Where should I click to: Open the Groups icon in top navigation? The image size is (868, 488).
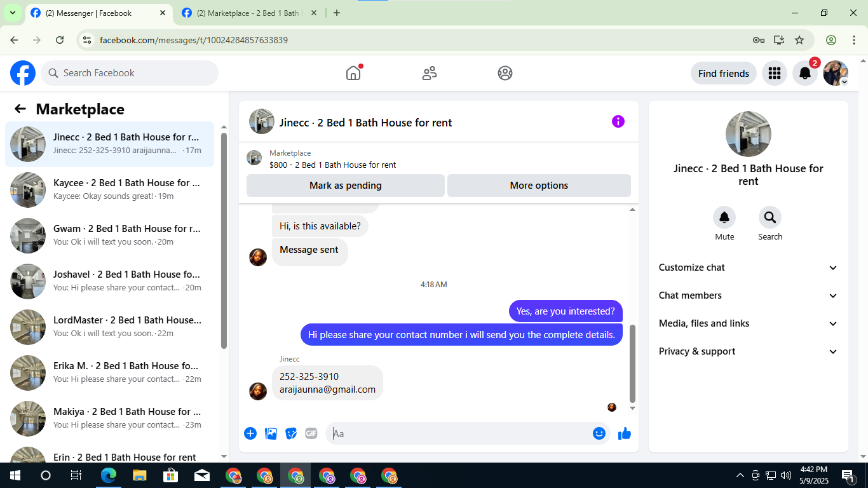pos(505,73)
